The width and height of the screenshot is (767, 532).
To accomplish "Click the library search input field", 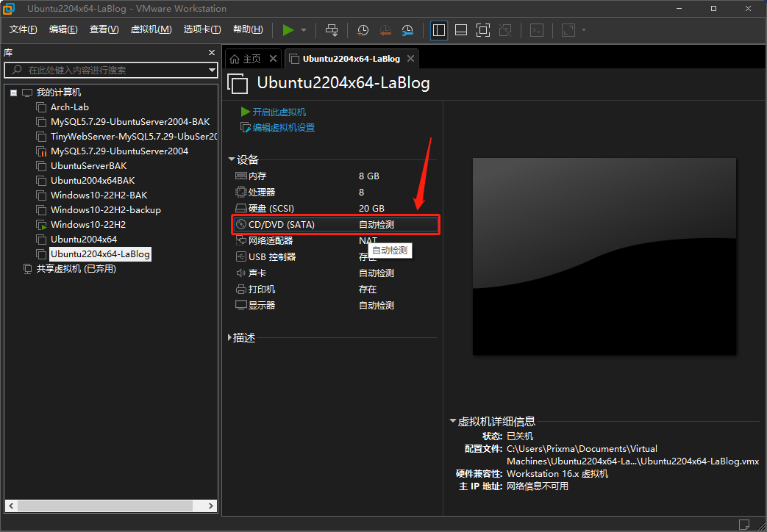I will (110, 71).
